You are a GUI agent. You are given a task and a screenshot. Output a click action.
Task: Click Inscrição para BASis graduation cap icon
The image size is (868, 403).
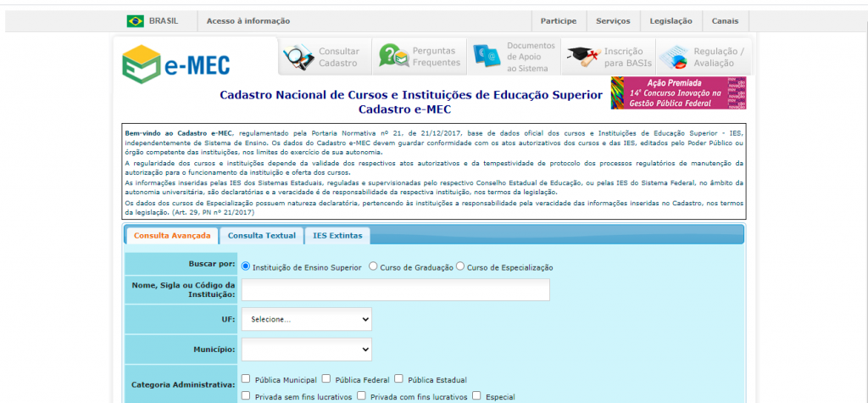point(581,58)
